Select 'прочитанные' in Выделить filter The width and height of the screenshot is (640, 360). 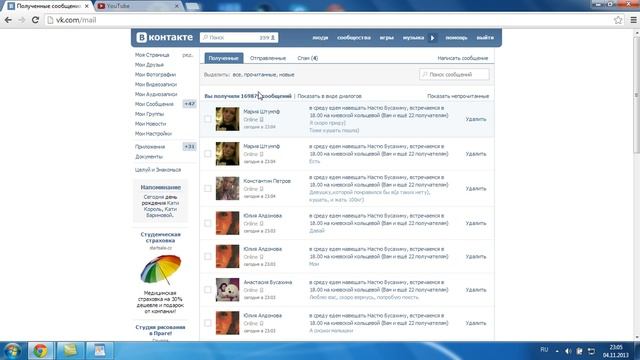coord(260,75)
